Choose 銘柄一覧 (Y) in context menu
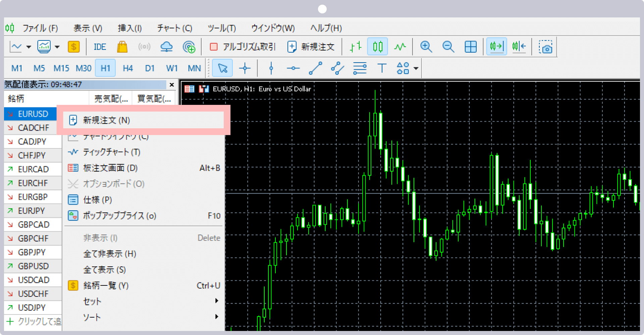This screenshot has width=644, height=335. (144, 285)
